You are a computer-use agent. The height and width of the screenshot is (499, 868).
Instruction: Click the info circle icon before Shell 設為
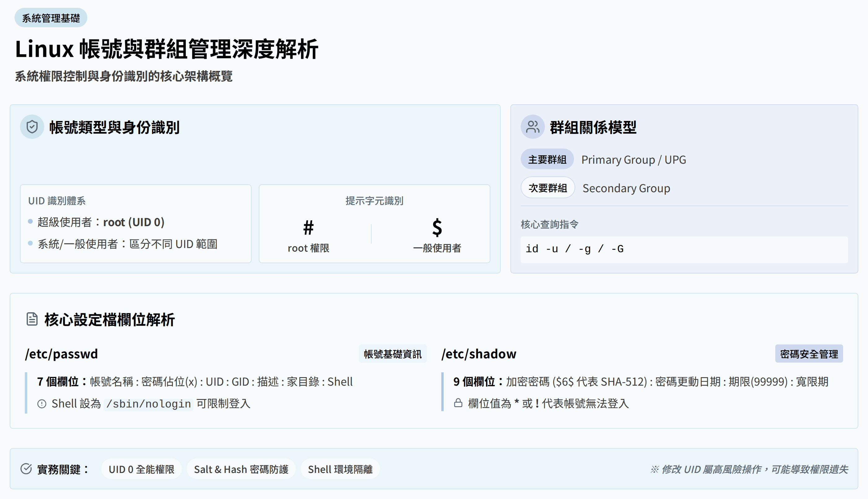pos(42,404)
